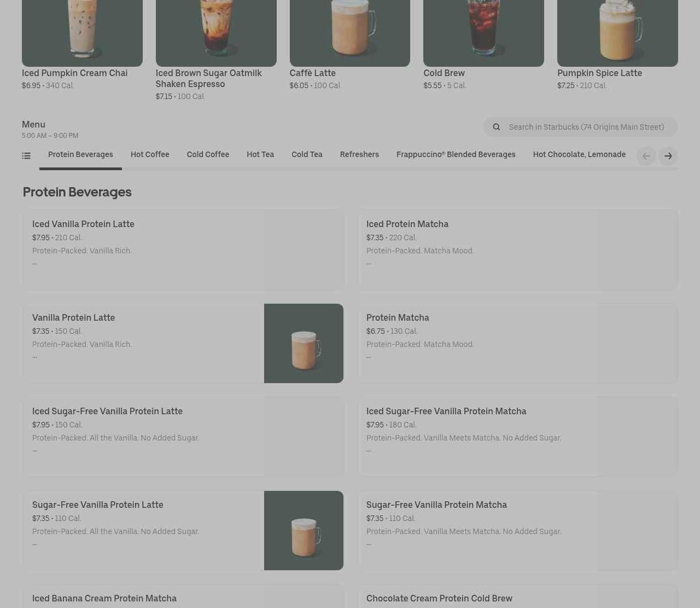The width and height of the screenshot is (700, 608).
Task: Click the $6.95 price under Iced Pumpkin Cream Chai
Action: (31, 86)
